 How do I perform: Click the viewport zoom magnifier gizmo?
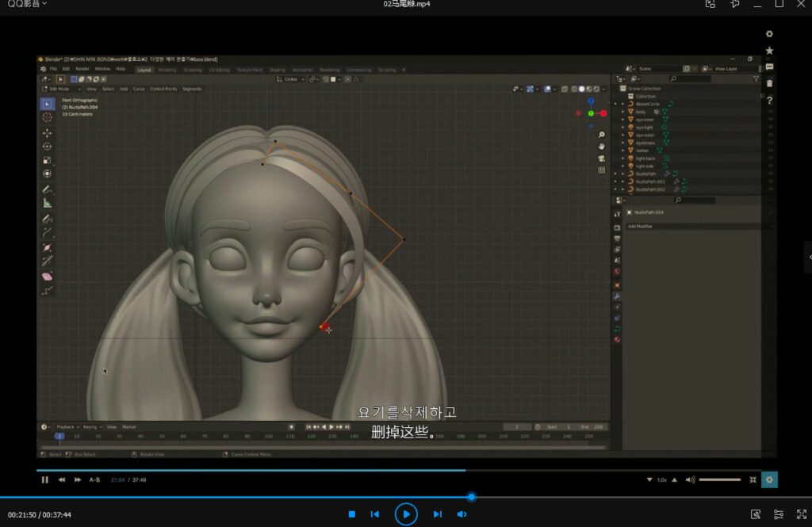[x=601, y=135]
